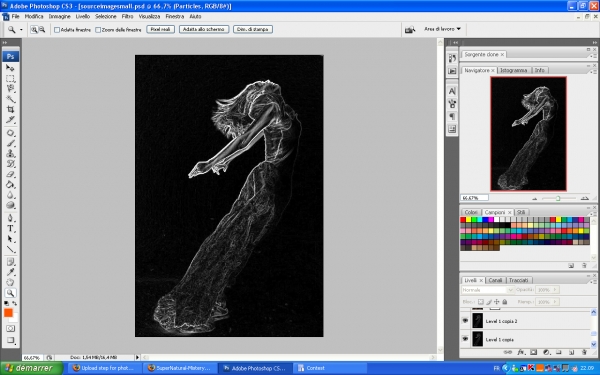The width and height of the screenshot is (600, 375).
Task: Toggle lock all
Action: coord(505,302)
